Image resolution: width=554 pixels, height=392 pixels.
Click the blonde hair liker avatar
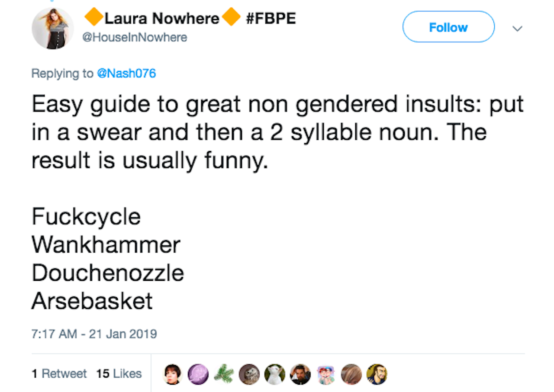351,374
